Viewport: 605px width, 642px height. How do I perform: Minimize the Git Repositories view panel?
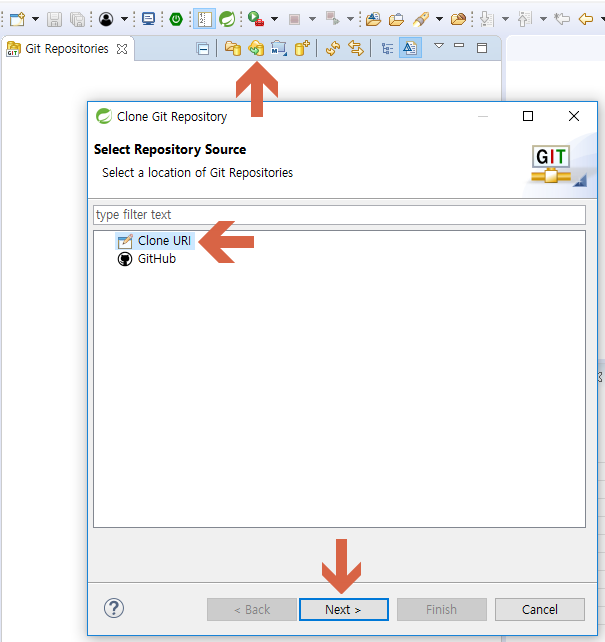459,45
